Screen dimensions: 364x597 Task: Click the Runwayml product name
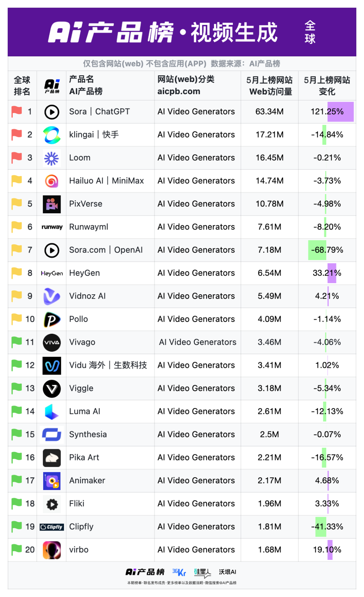pyautogui.click(x=89, y=227)
